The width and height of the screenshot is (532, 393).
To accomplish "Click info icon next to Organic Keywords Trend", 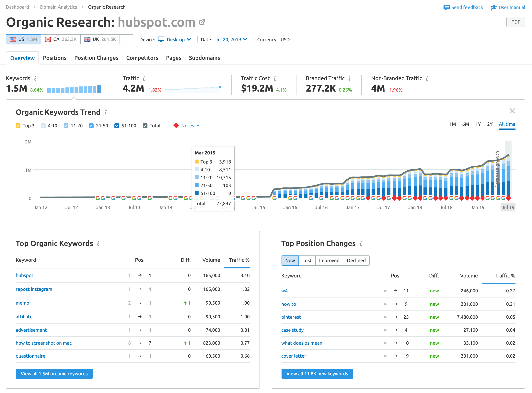I will pos(105,112).
